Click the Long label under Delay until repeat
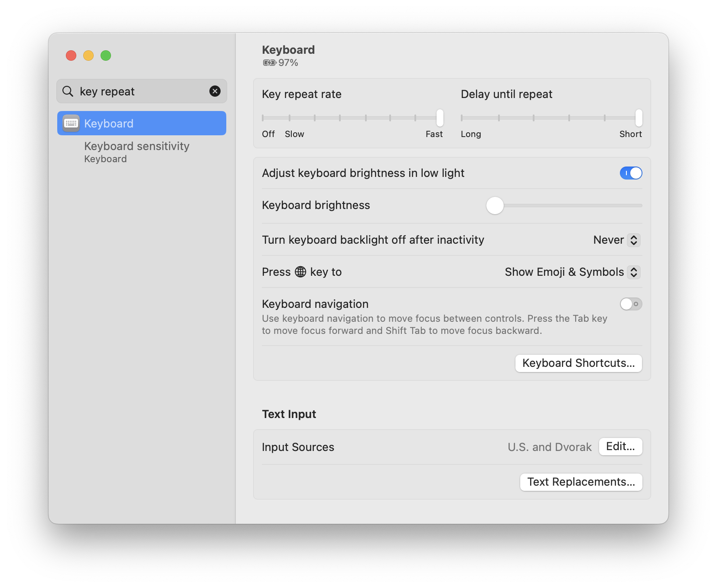The image size is (717, 588). click(x=471, y=134)
